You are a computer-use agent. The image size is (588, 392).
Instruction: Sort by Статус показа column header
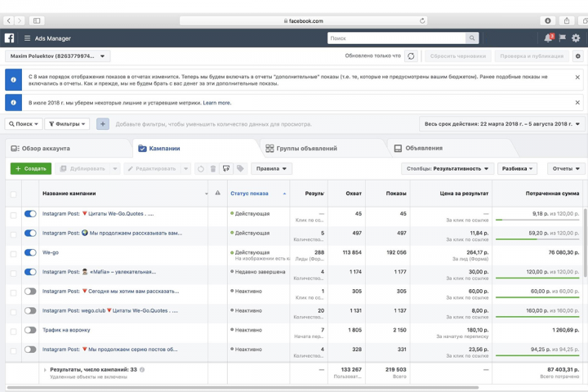click(x=249, y=194)
